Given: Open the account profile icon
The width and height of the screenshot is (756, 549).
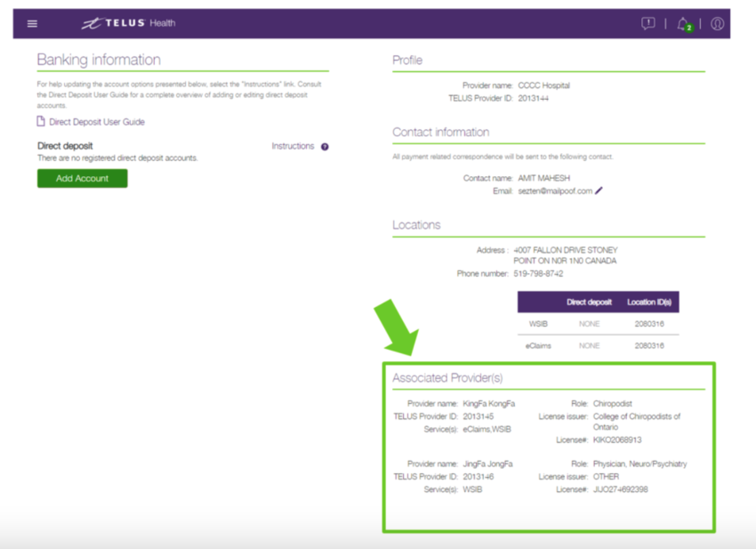Looking at the screenshot, I should click(x=718, y=24).
